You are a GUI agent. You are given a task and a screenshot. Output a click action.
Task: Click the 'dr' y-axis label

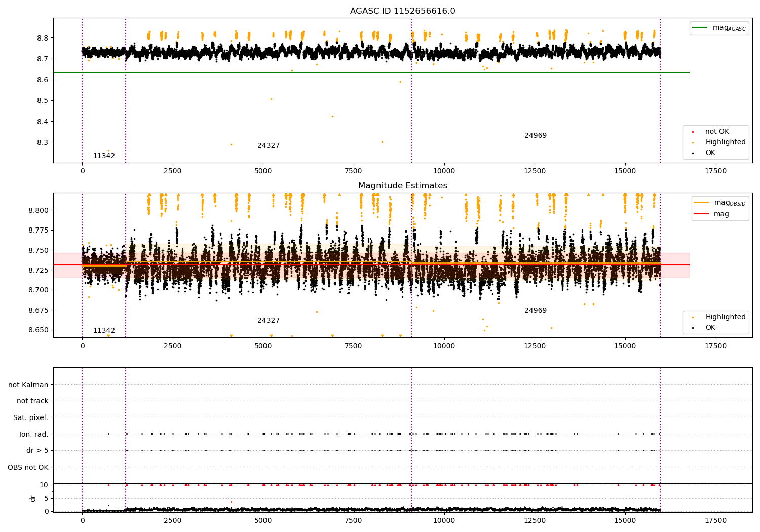pyautogui.click(x=33, y=498)
